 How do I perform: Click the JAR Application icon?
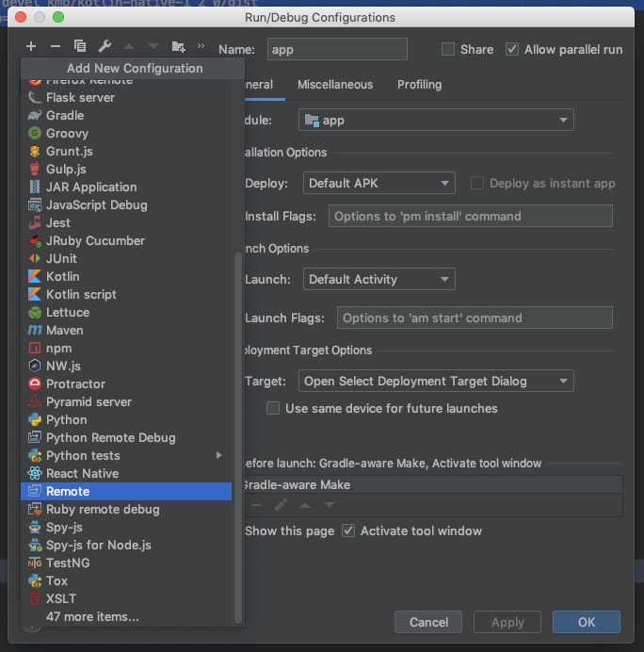pyautogui.click(x=35, y=187)
